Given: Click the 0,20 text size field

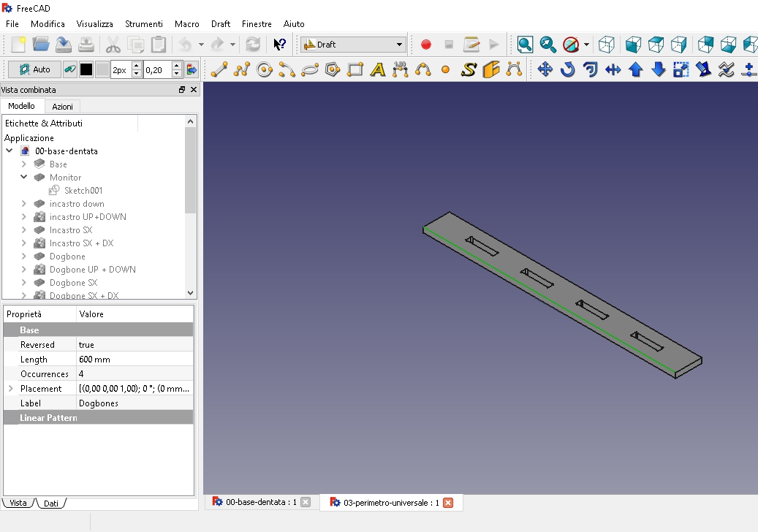Looking at the screenshot, I should (x=158, y=70).
